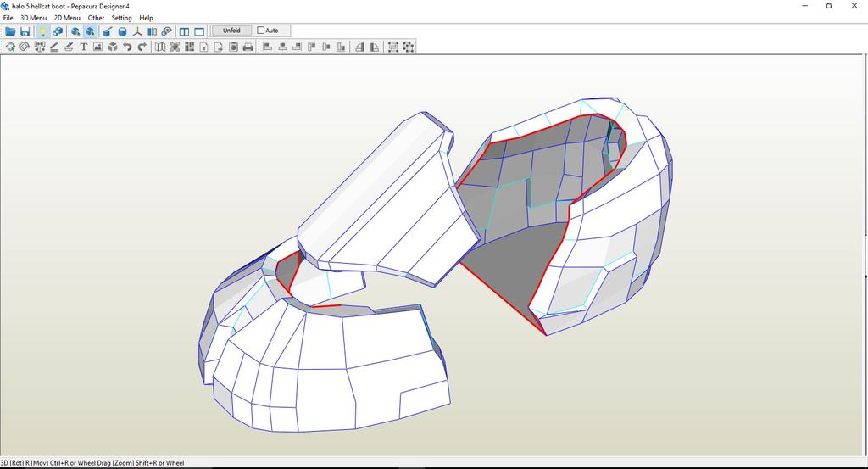
Task: Click the clipboard icon
Action: (x=233, y=47)
